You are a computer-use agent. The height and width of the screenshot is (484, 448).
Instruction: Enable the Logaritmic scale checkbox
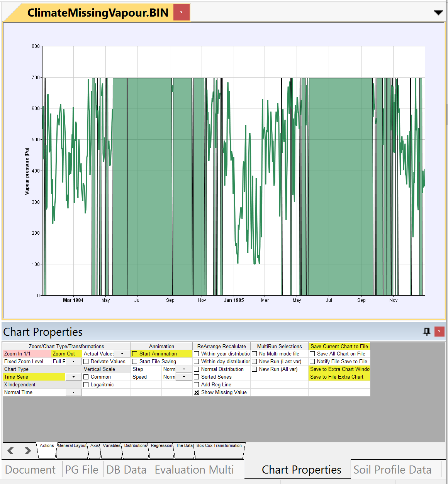pos(87,385)
